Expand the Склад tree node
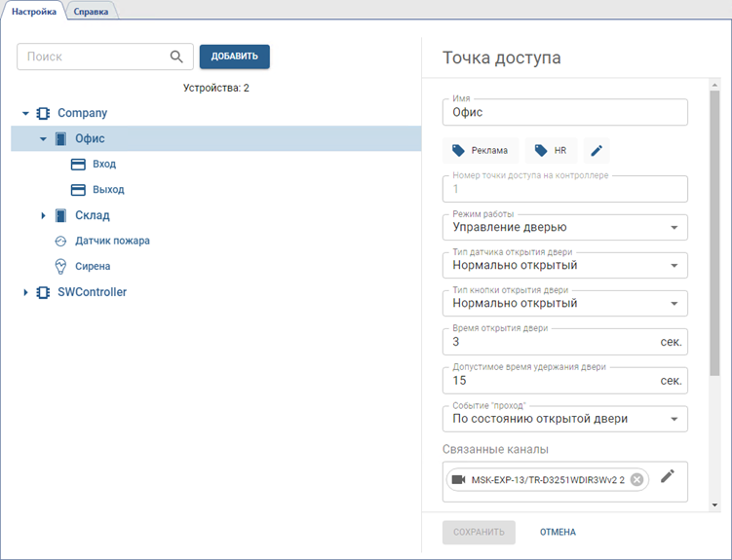The image size is (732, 560). pos(43,215)
